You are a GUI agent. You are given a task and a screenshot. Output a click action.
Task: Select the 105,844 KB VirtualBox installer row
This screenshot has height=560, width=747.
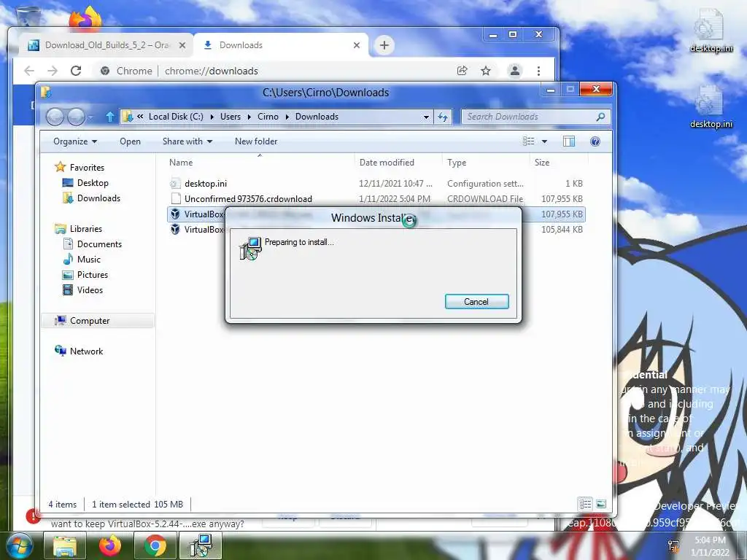coord(196,230)
